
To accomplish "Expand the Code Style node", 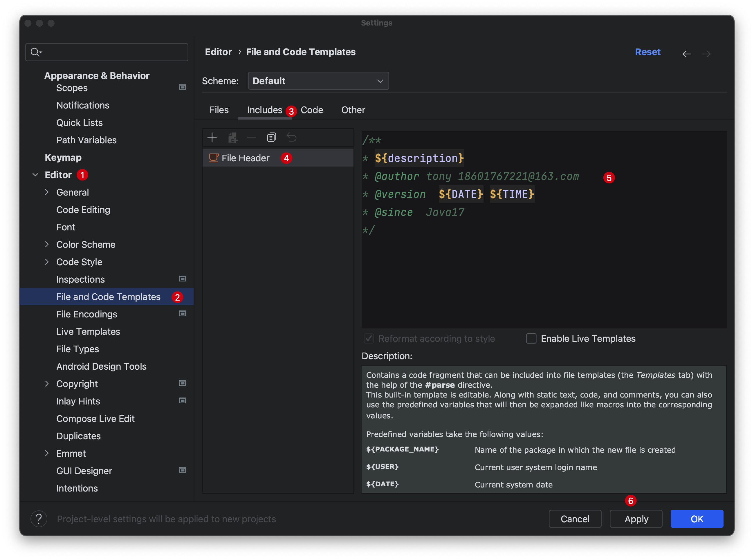I will click(x=47, y=262).
